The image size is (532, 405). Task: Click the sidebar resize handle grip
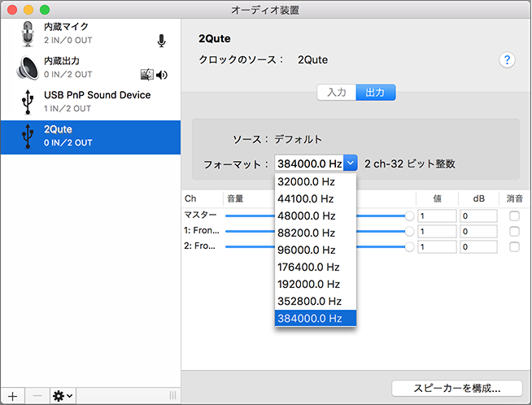click(172, 395)
